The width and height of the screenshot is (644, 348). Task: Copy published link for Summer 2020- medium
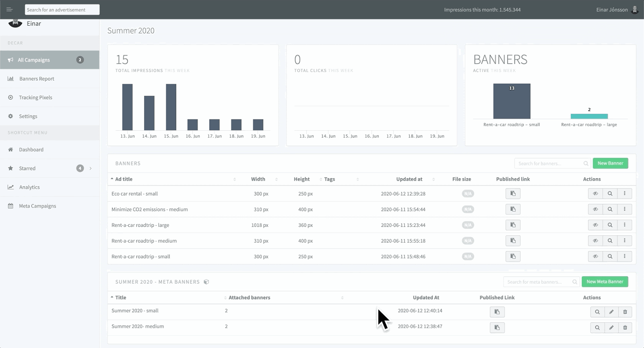click(x=497, y=327)
